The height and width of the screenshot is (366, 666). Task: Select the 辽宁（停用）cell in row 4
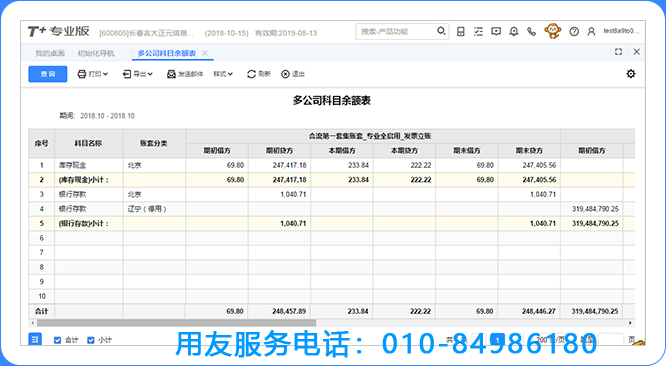click(154, 209)
